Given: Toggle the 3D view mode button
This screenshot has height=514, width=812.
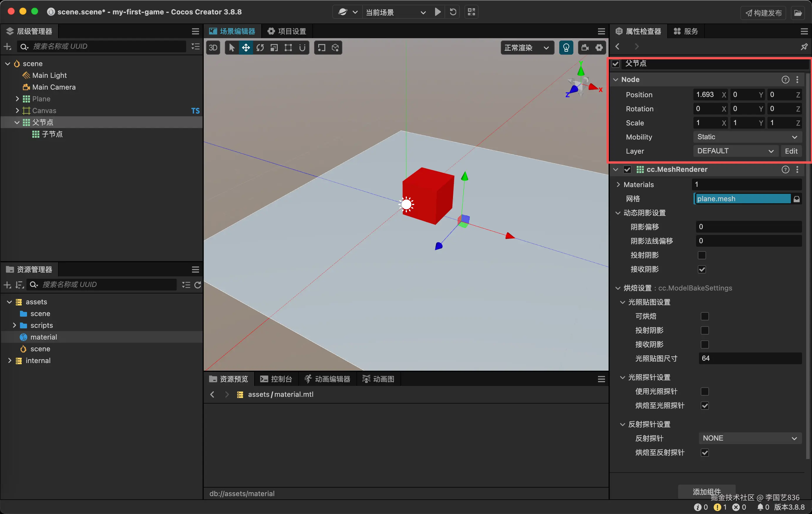Looking at the screenshot, I should 213,48.
